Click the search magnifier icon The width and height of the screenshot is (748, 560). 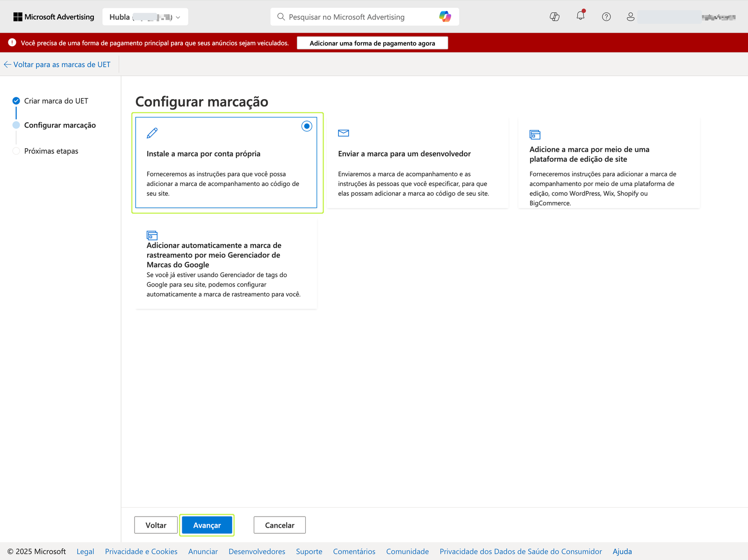coord(281,17)
